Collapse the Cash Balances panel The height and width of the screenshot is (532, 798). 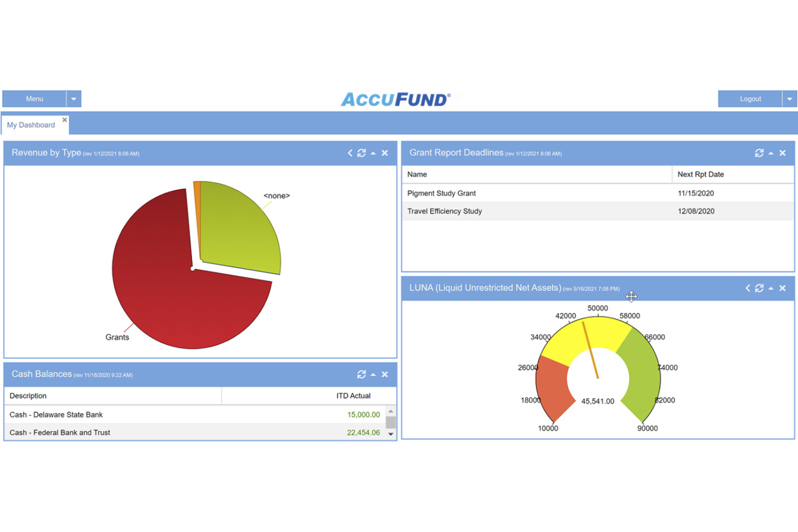pyautogui.click(x=373, y=374)
